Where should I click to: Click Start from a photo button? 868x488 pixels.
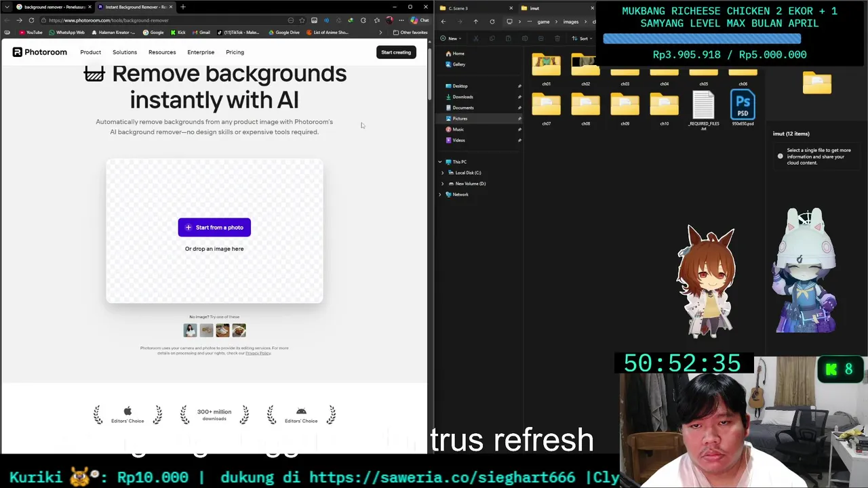coord(214,228)
